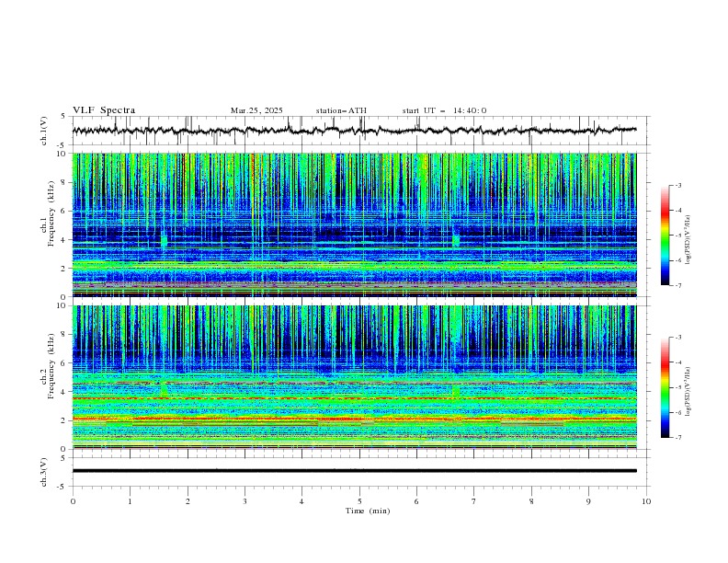Click the lower colorbar log(PSD) label
This screenshot has height=563, width=728.
[688, 391]
